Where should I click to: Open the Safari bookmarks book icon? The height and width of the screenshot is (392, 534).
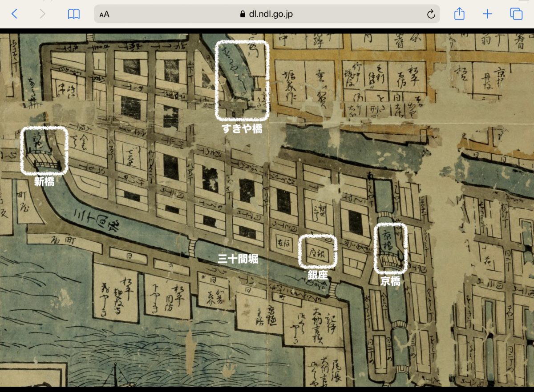73,14
